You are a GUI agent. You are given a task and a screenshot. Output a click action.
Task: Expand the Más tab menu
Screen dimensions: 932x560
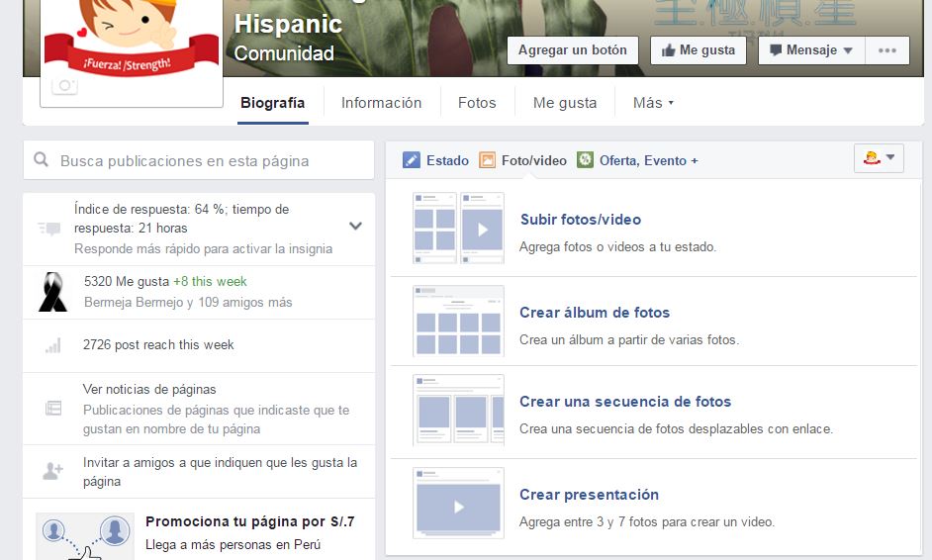pyautogui.click(x=653, y=103)
